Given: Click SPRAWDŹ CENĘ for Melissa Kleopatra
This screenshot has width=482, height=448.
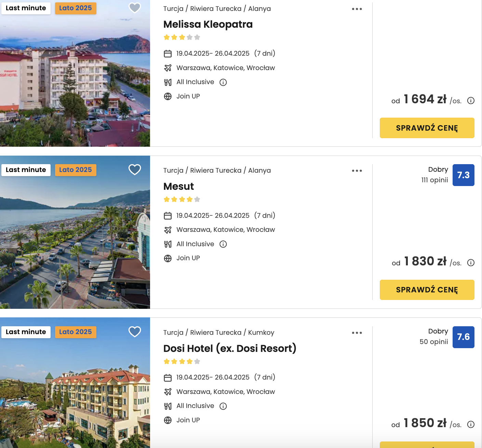Looking at the screenshot, I should [427, 128].
